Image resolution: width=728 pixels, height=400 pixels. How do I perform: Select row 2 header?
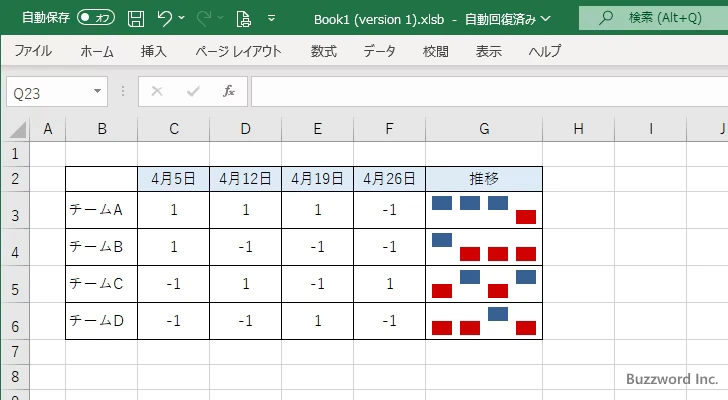coord(15,179)
